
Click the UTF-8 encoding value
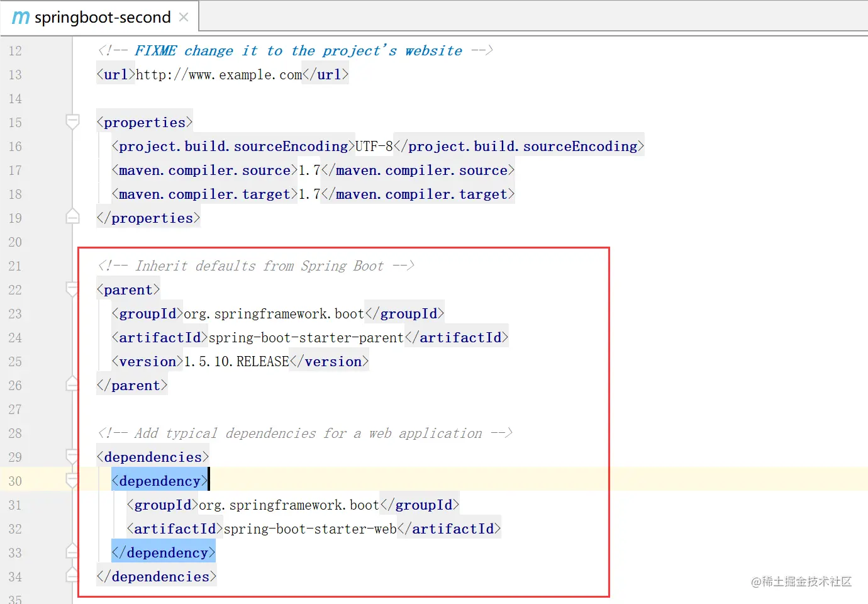[x=374, y=147]
